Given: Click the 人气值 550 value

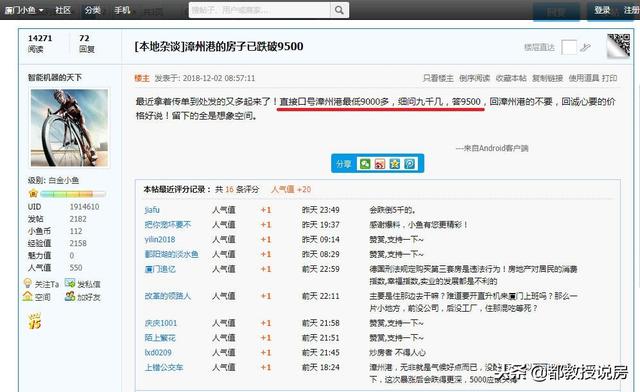Looking at the screenshot, I should point(76,267).
